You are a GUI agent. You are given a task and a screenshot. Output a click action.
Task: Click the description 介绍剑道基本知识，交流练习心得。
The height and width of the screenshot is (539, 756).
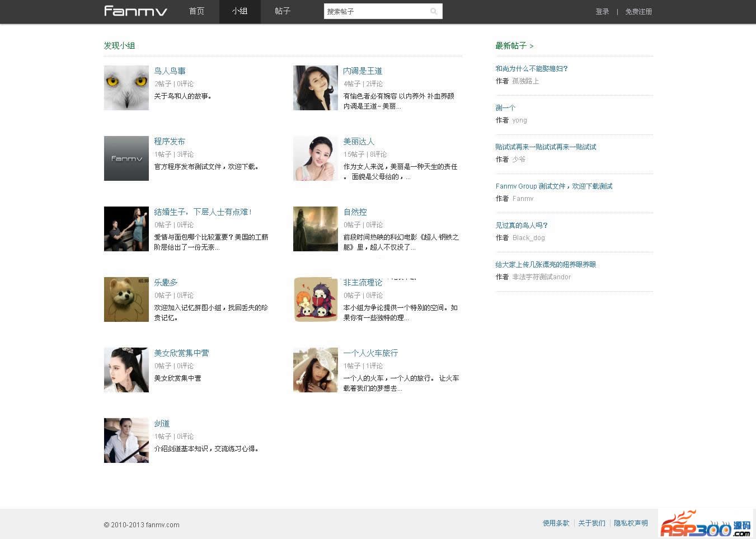point(206,449)
